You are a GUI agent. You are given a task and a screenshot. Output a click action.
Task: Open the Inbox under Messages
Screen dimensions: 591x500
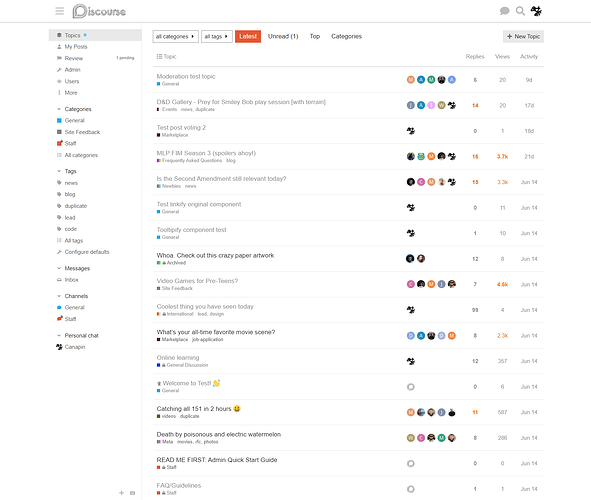(x=71, y=280)
